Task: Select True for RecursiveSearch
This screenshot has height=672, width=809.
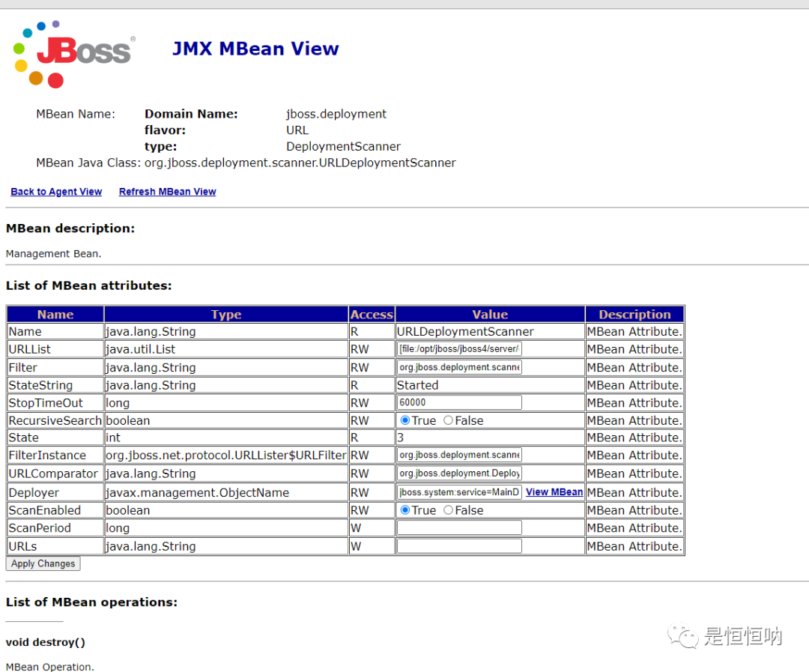Action: pos(405,420)
